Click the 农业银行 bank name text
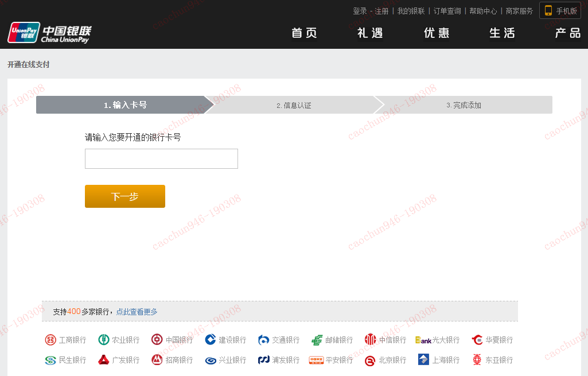The height and width of the screenshot is (376, 588). click(x=126, y=340)
